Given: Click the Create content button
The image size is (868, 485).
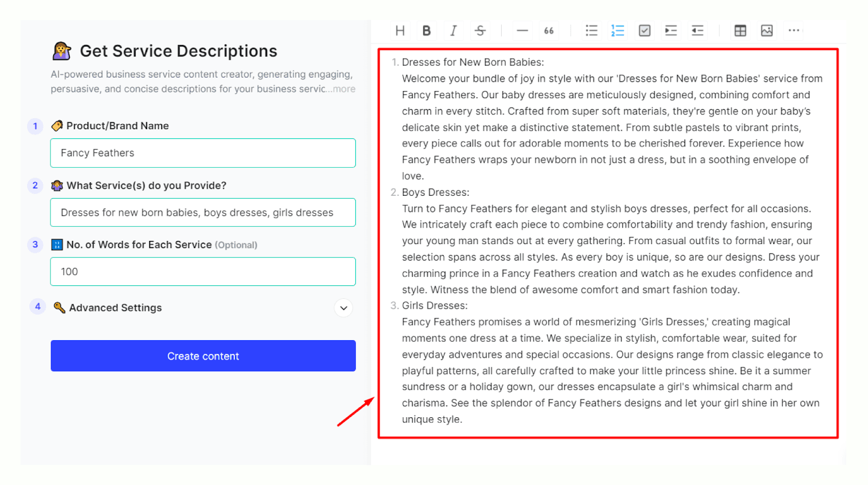Looking at the screenshot, I should point(203,356).
